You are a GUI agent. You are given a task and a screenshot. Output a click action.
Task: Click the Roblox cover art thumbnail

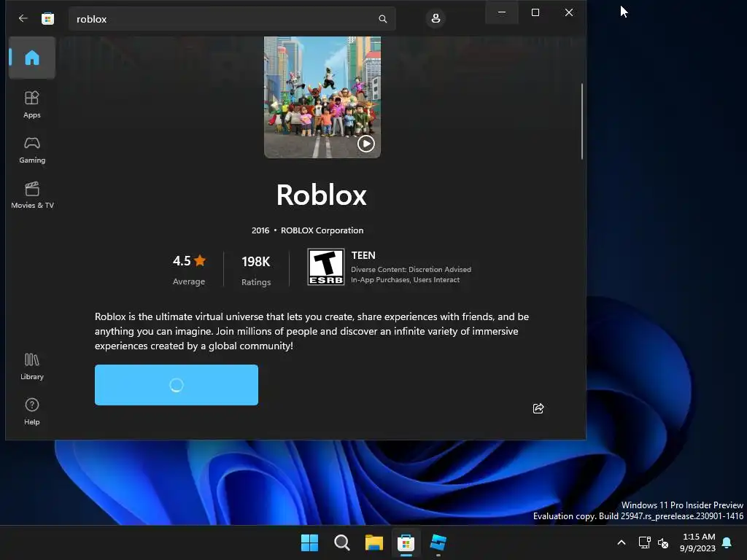[x=322, y=97]
